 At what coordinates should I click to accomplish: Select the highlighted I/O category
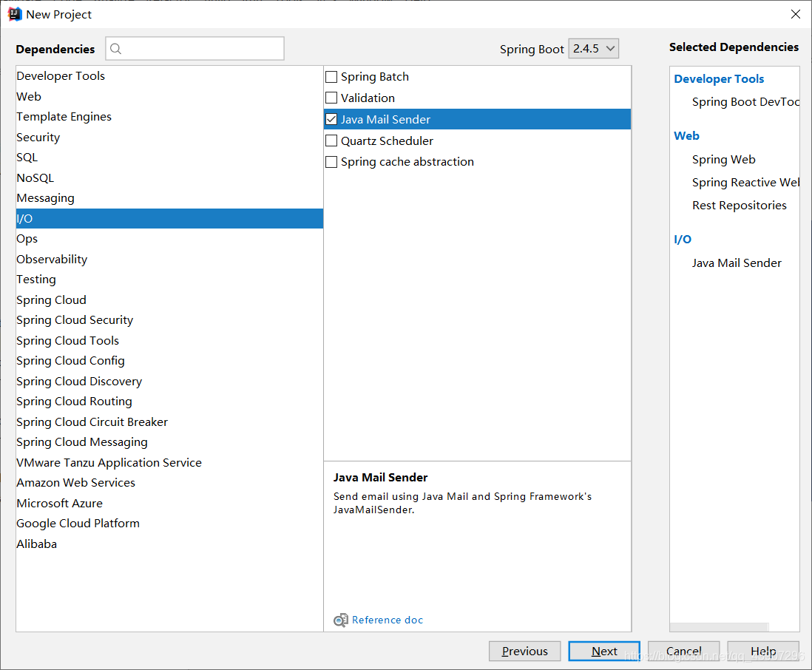click(x=169, y=218)
